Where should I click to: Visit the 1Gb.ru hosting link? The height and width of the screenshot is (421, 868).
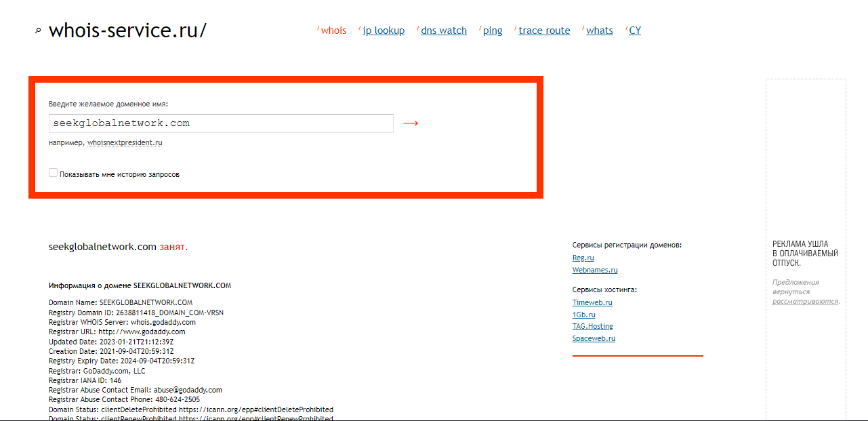point(583,315)
